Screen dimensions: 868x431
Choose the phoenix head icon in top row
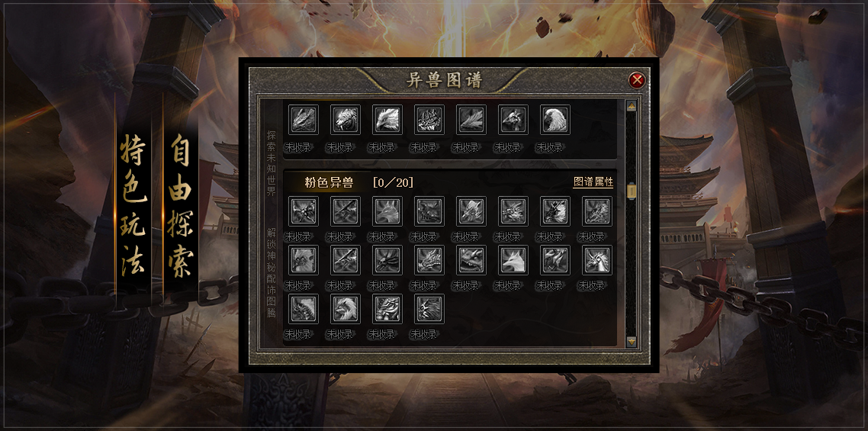point(387,120)
